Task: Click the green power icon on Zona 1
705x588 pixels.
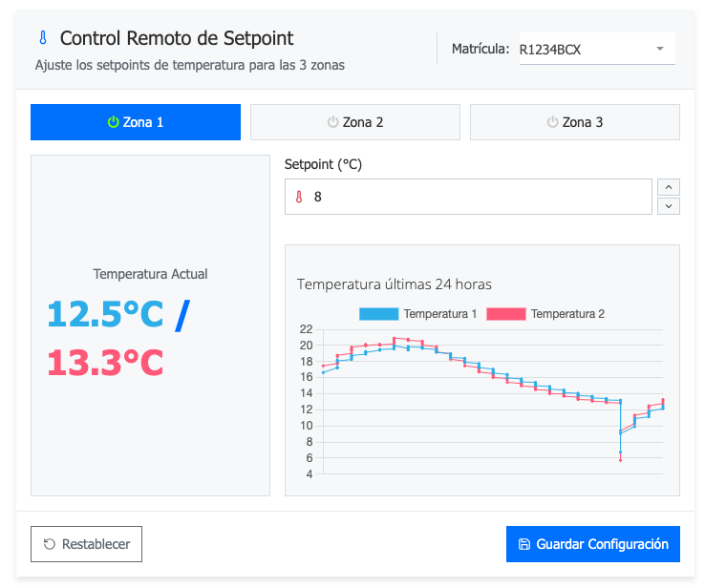Action: click(113, 122)
